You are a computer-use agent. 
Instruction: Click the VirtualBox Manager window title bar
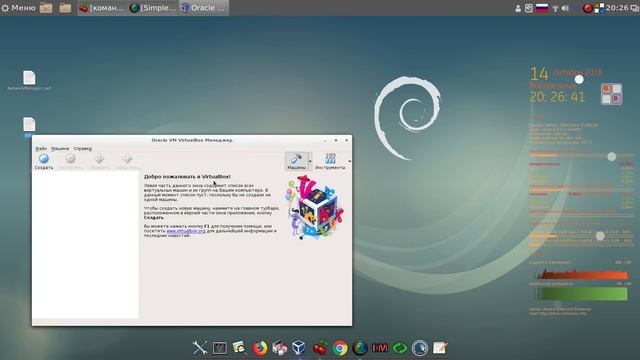pyautogui.click(x=192, y=140)
